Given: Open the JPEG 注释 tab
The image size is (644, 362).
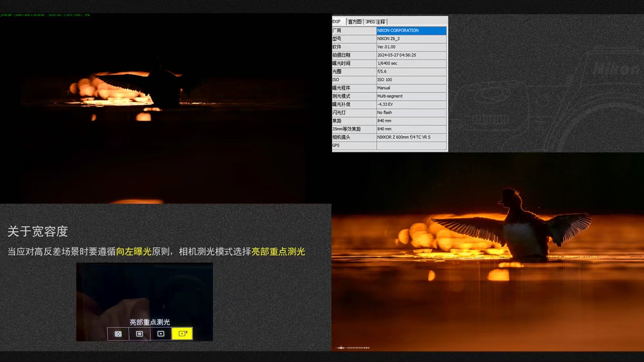Looking at the screenshot, I should 376,22.
